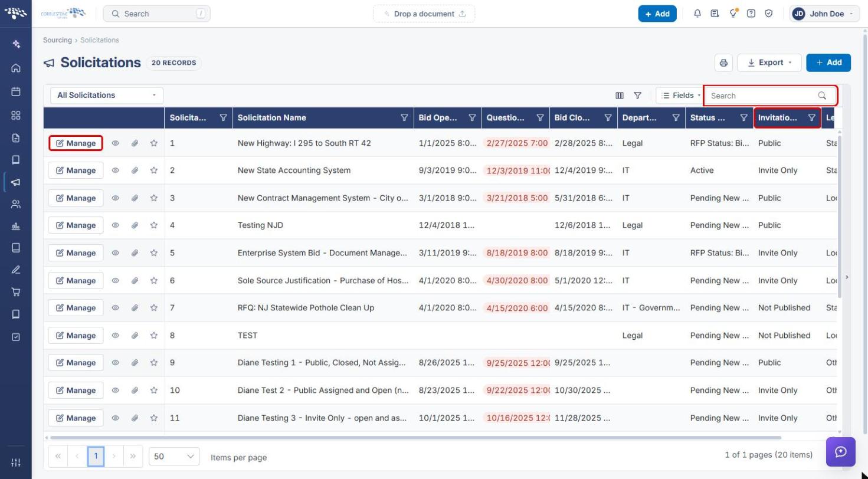This screenshot has width=868, height=479.
Task: Open the shopping cart sidebar icon
Action: tap(16, 291)
